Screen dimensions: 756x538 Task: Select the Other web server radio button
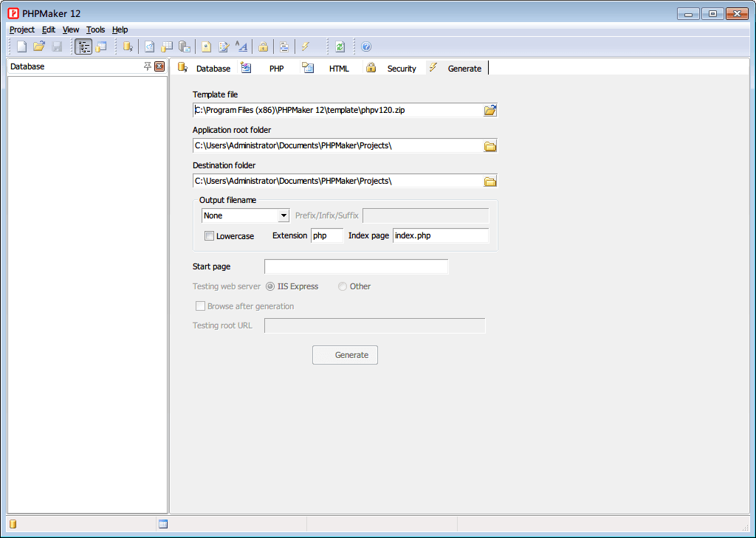343,286
